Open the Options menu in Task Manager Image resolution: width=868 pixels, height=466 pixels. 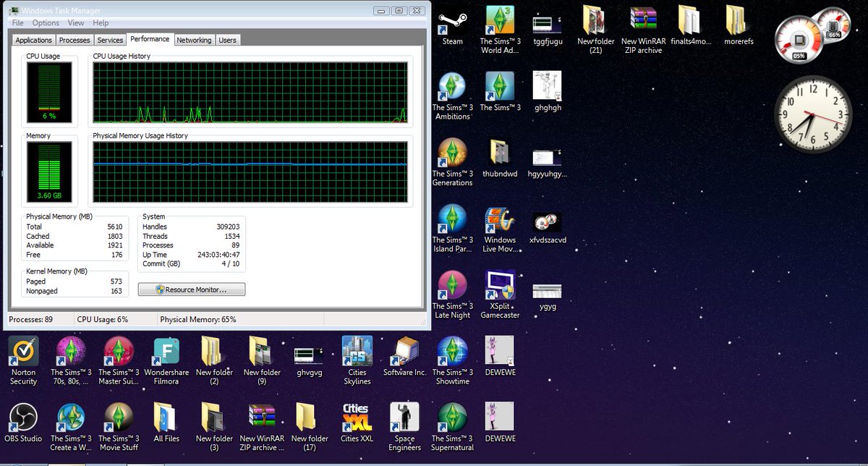click(46, 23)
